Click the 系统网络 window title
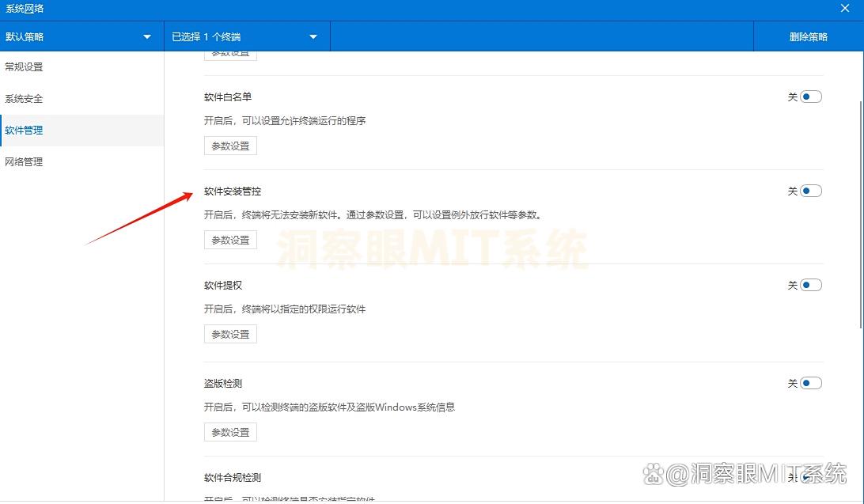 pos(25,9)
